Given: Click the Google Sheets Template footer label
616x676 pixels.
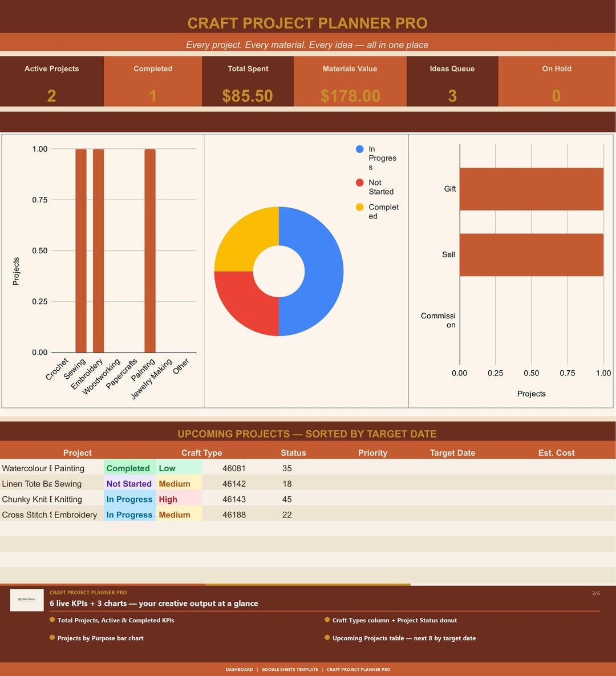Looking at the screenshot, I should [290, 670].
